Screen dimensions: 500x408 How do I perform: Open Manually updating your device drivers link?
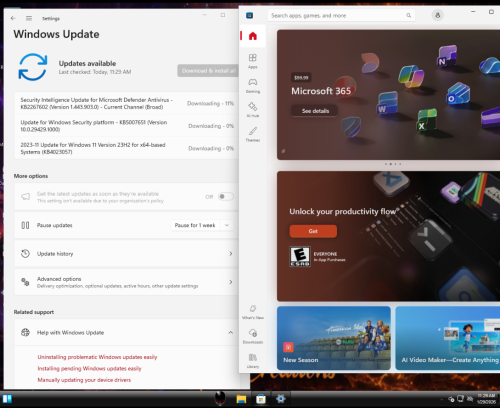[x=84, y=380]
